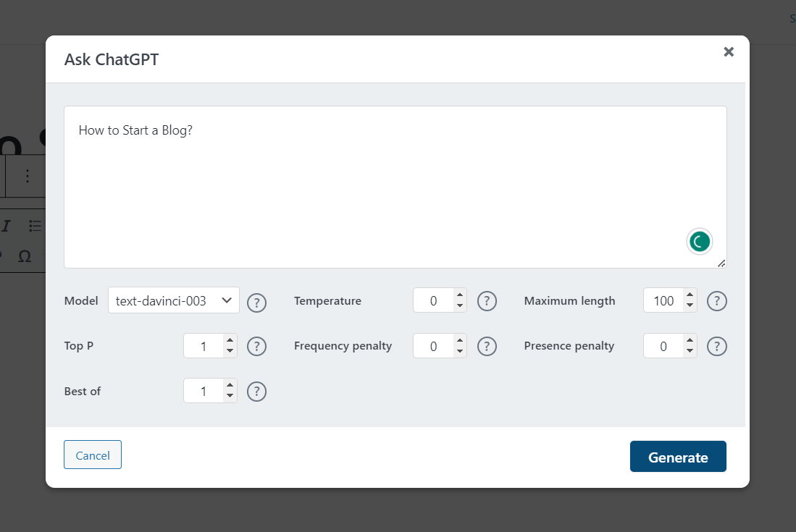Click the Omega special character icon
This screenshot has width=796, height=532.
tap(25, 256)
